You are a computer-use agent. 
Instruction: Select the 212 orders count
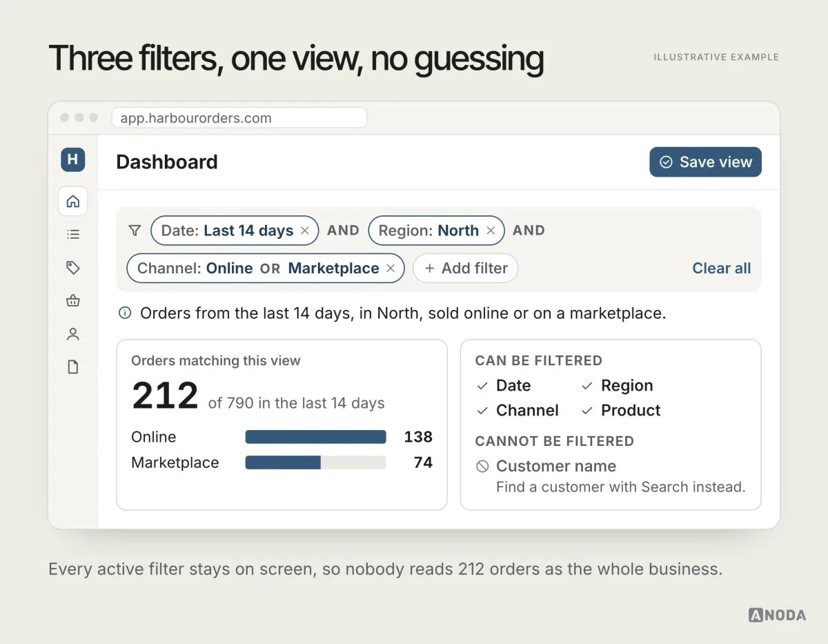pyautogui.click(x=165, y=396)
